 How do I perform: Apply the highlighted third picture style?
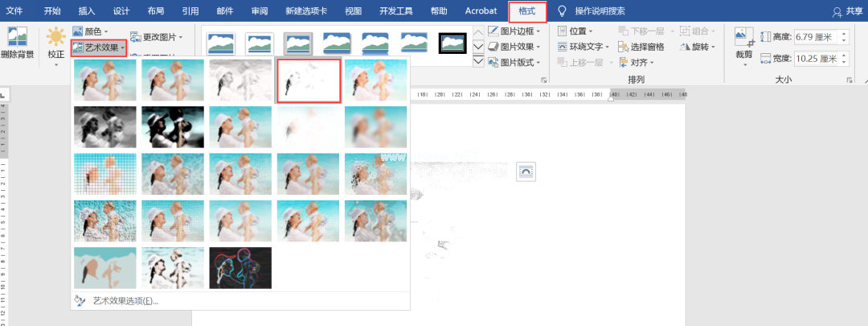coord(298,43)
